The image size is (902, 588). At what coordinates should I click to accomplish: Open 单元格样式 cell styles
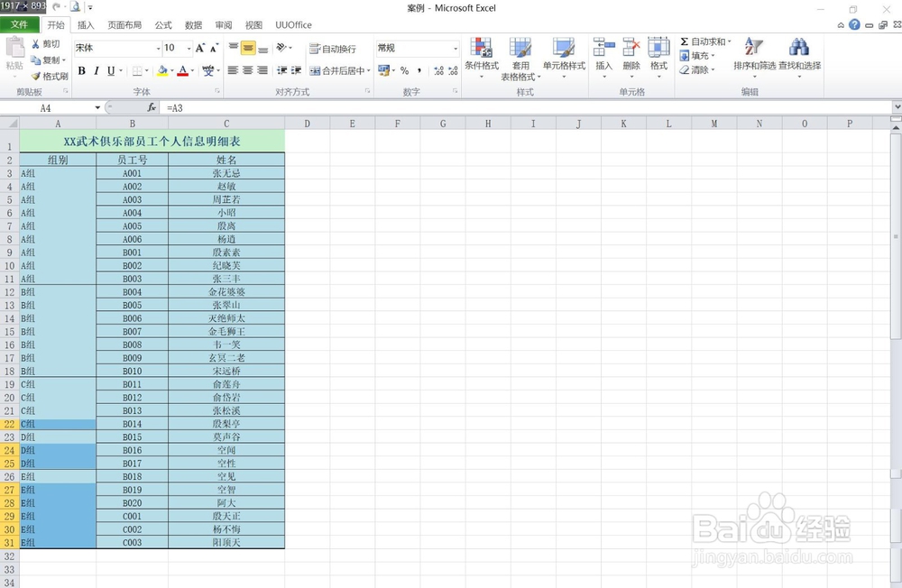pos(564,58)
